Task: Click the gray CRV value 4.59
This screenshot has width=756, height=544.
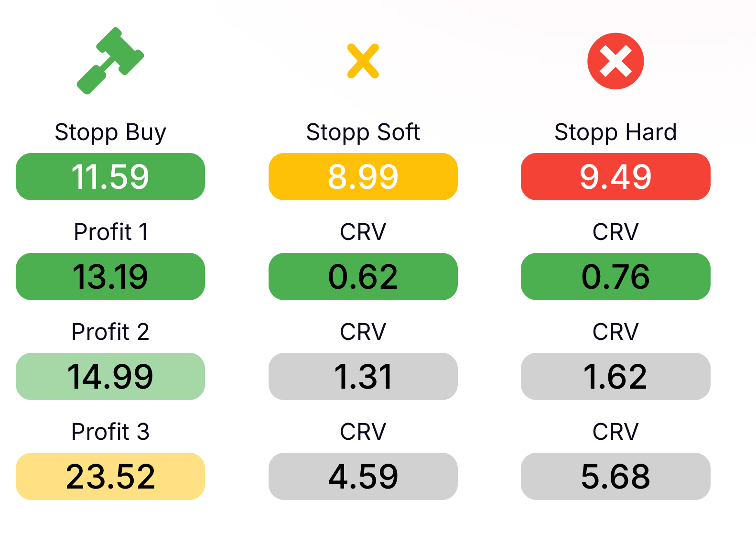Action: coord(363,476)
